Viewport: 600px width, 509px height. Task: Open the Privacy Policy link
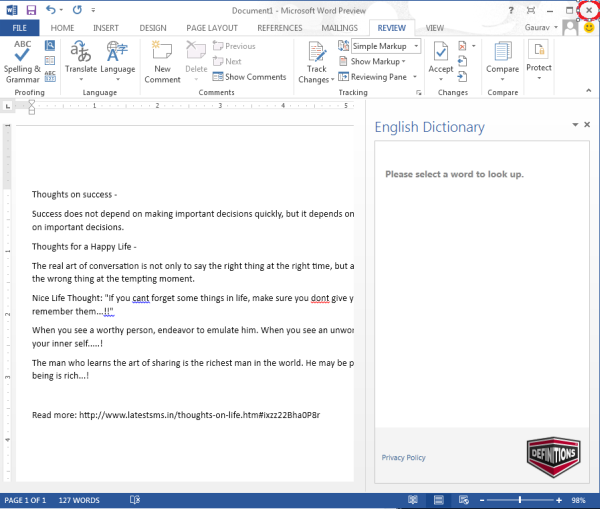point(403,457)
